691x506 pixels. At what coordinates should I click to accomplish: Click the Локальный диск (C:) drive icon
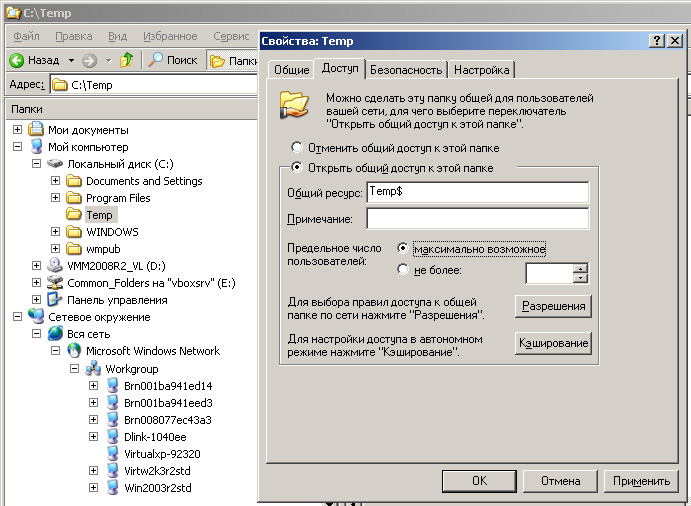(x=55, y=164)
